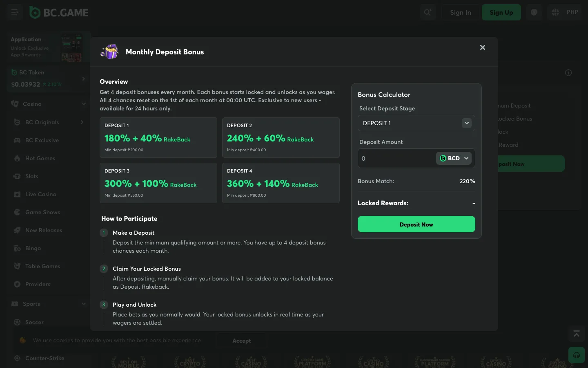Select the DEPOSIT 4 bonus card
Screen dimensions: 588x368
(x=281, y=183)
